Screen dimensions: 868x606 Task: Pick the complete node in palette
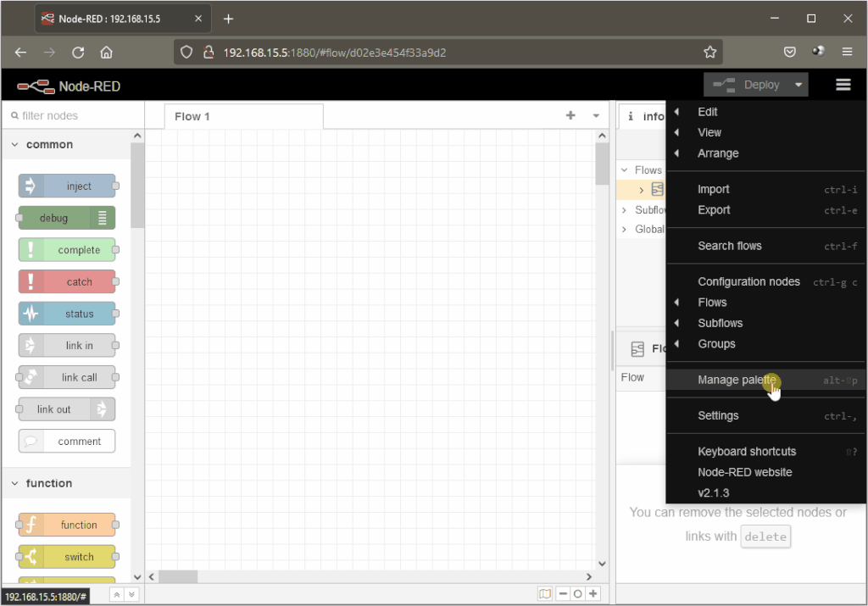coord(67,249)
